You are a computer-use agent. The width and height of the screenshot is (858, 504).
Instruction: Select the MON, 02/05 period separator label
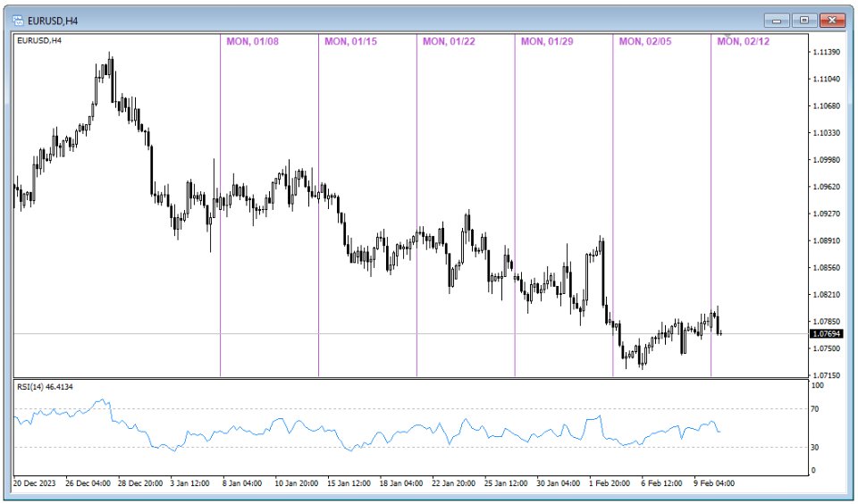645,42
